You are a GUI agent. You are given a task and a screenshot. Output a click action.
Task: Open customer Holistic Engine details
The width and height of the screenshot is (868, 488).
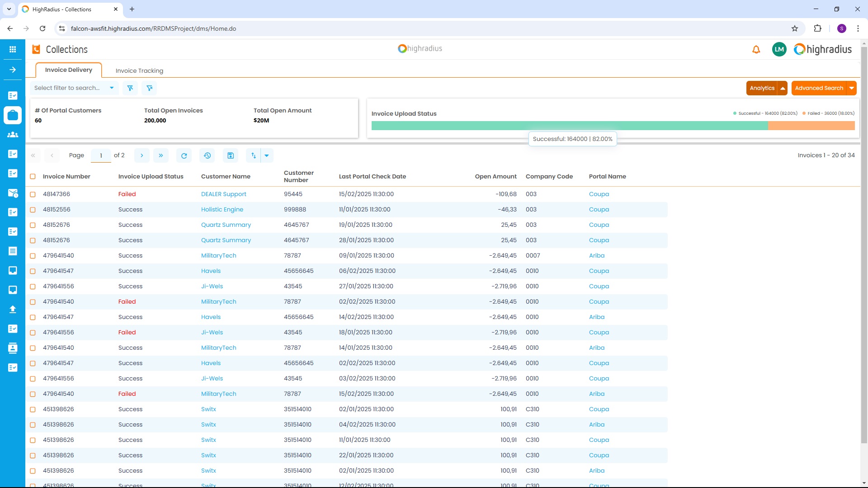point(222,209)
